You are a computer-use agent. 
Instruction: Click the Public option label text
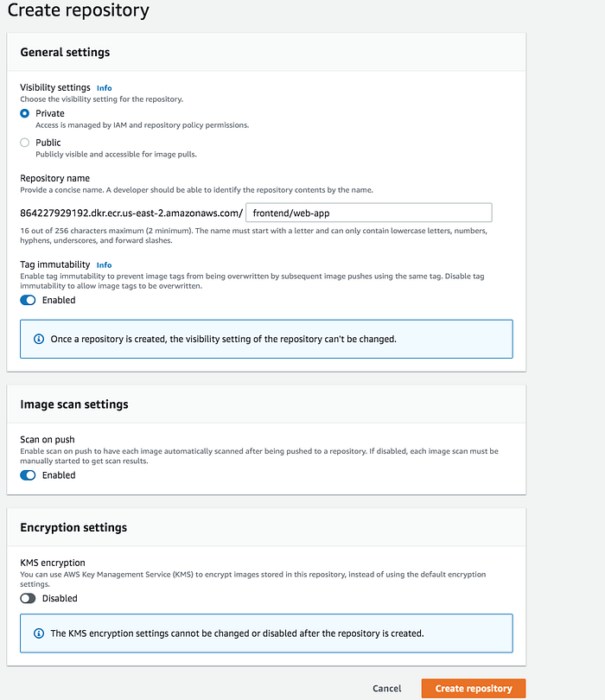click(x=48, y=143)
